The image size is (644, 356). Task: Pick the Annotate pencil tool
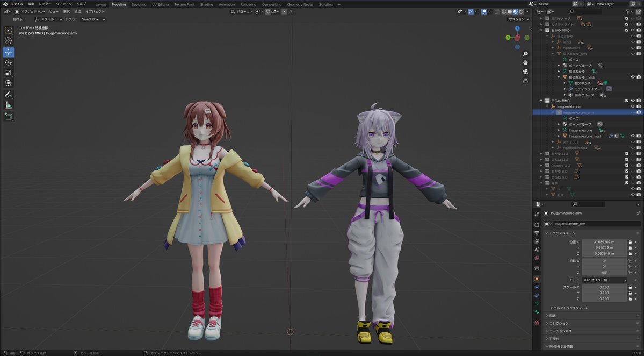point(8,95)
